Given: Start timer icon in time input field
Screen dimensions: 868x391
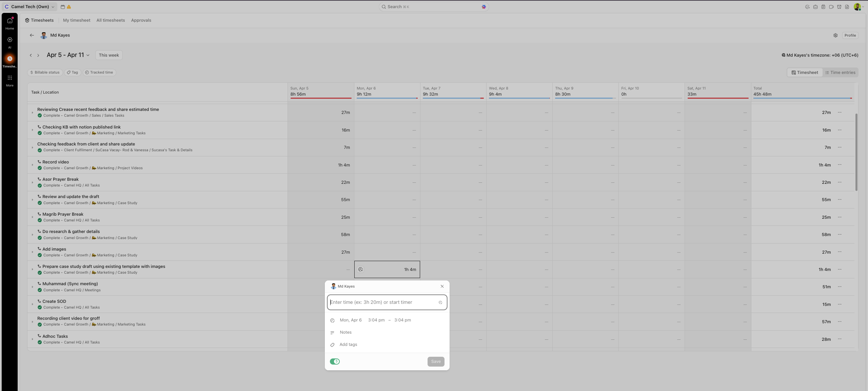Looking at the screenshot, I should [440, 302].
